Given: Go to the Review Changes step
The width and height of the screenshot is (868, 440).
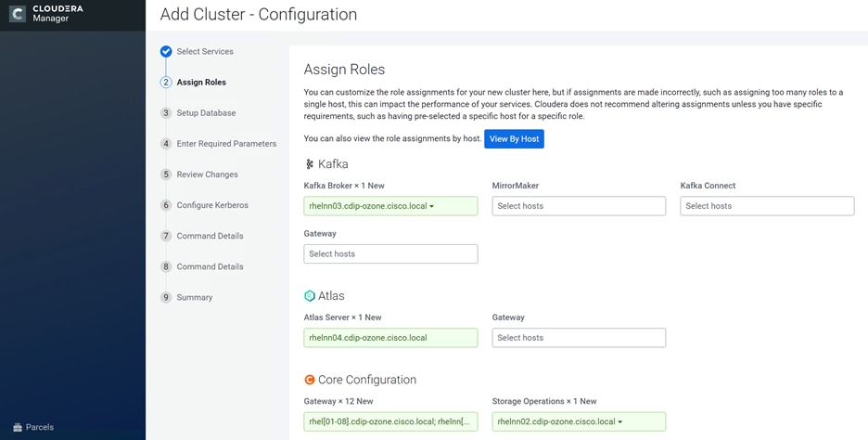Looking at the screenshot, I should pos(207,175).
